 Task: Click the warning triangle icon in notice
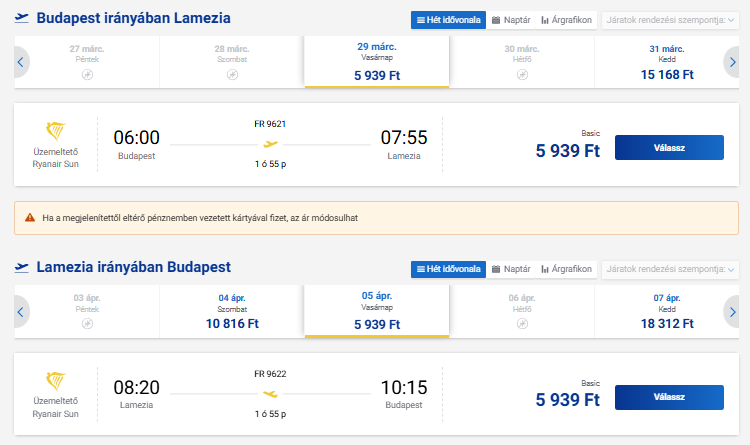tap(31, 217)
